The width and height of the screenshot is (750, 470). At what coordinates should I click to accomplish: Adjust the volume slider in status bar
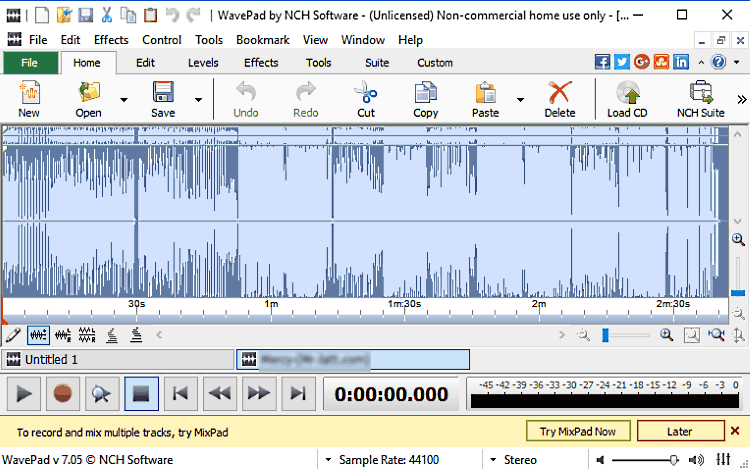(673, 460)
